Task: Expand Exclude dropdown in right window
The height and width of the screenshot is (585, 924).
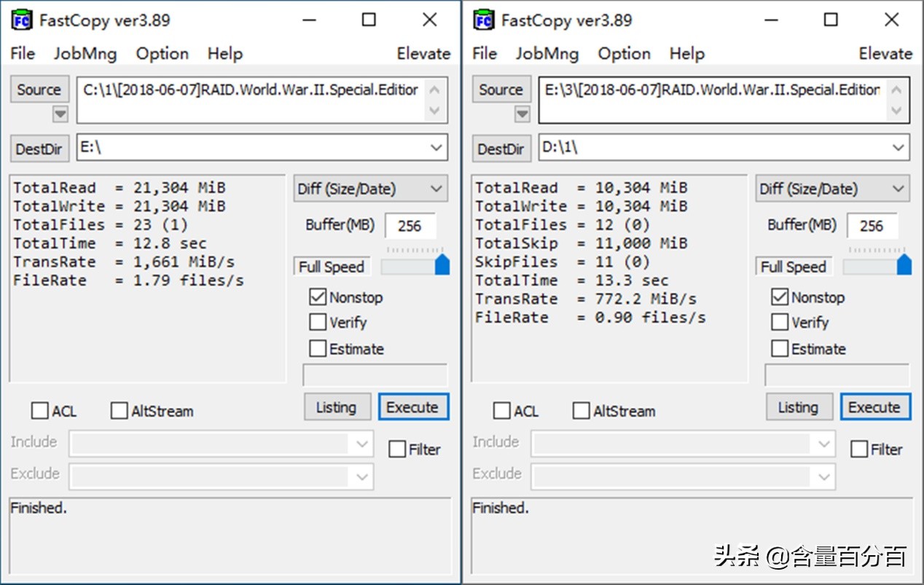Action: [x=824, y=477]
